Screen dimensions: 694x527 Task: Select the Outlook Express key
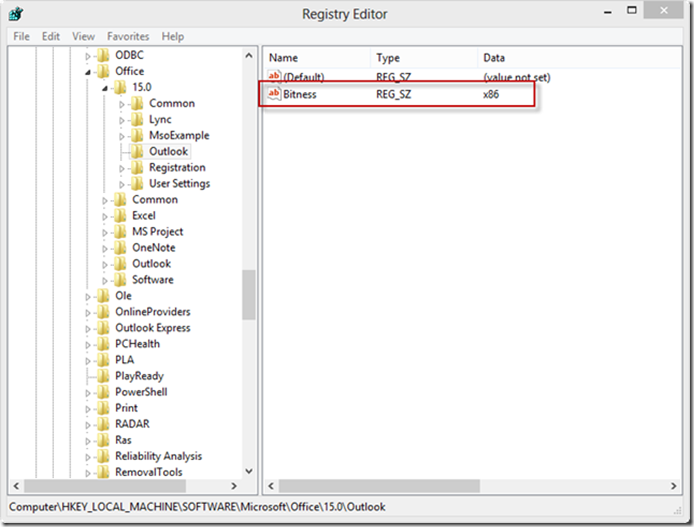click(x=153, y=328)
